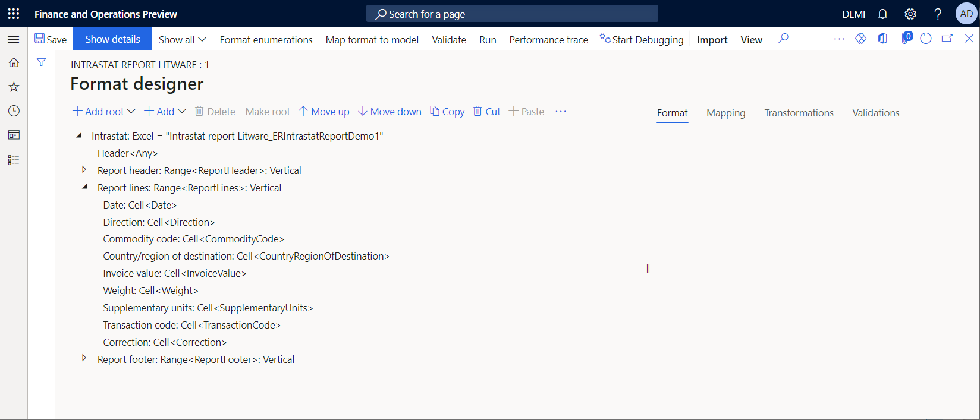The width and height of the screenshot is (980, 420).
Task: Expand the Report footer range node
Action: [x=84, y=358]
